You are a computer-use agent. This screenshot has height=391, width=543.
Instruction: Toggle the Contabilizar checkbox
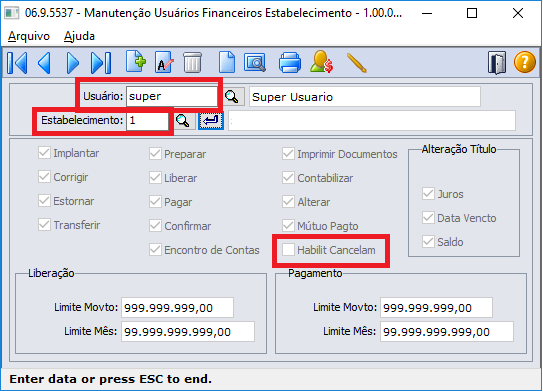click(x=288, y=178)
